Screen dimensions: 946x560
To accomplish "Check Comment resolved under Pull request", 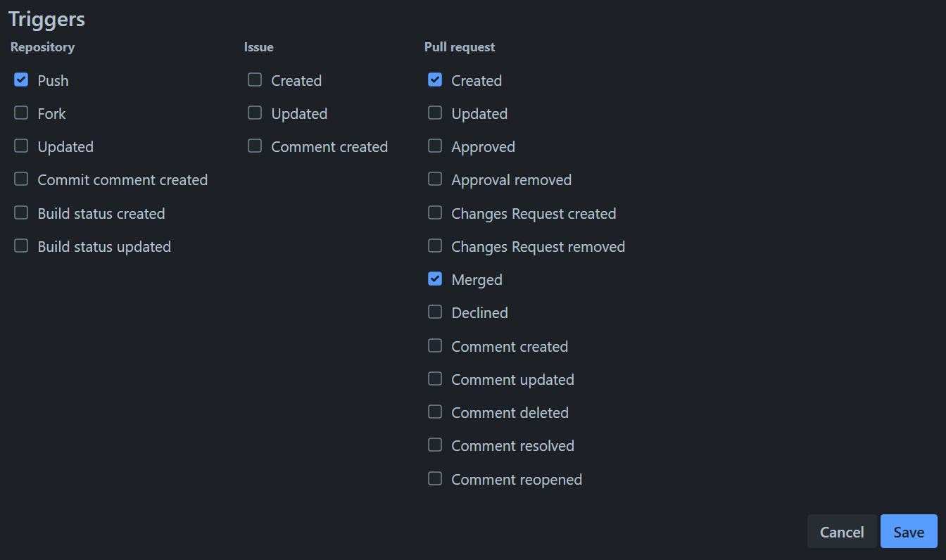I will coord(435,445).
